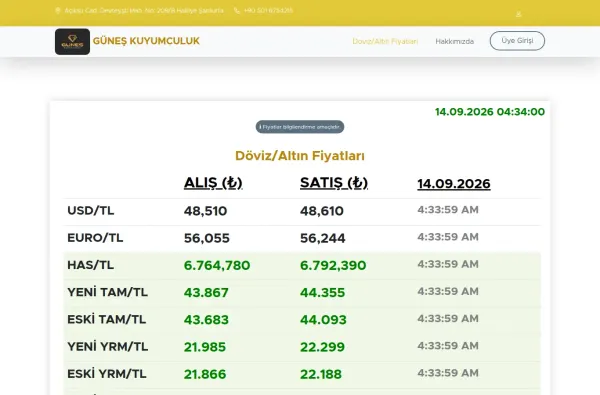Click the Üye Girişi button
Viewport: 600px width, 395px height.
pos(517,41)
